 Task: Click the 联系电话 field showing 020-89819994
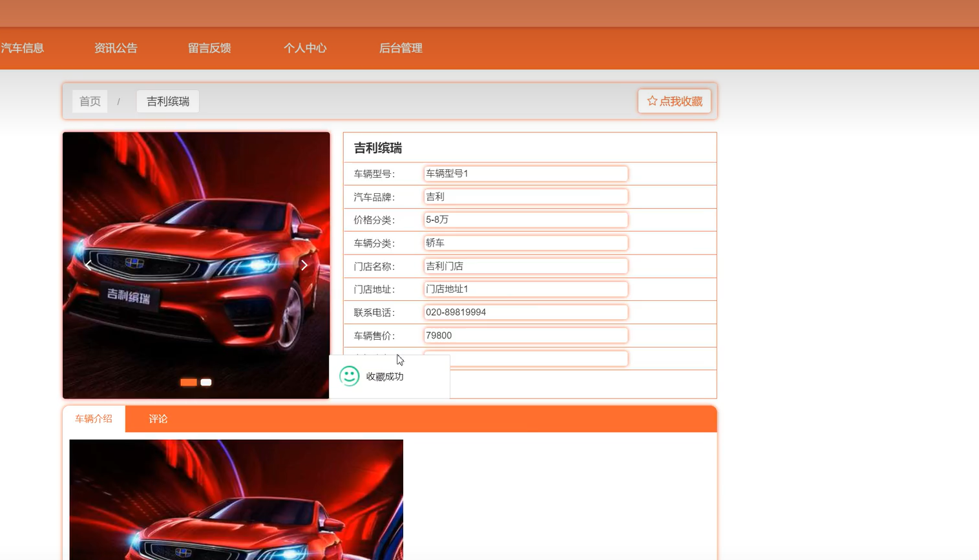pyautogui.click(x=525, y=312)
